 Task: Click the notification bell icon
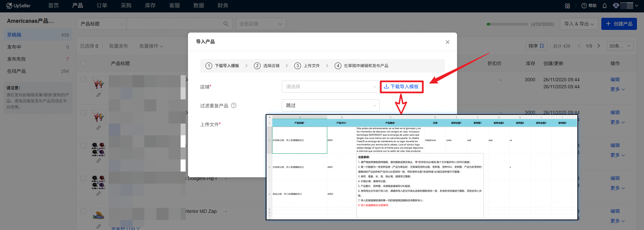[605, 6]
